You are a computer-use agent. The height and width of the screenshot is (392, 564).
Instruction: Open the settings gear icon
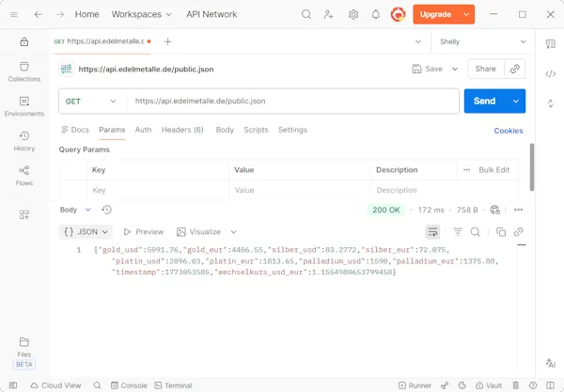coord(352,14)
